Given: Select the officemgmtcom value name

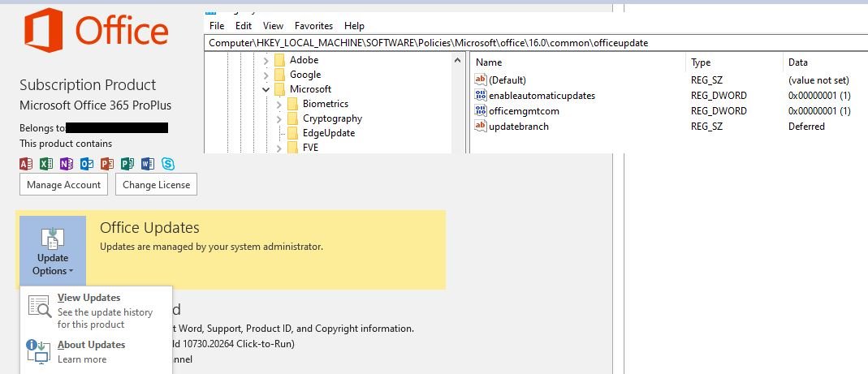Looking at the screenshot, I should point(524,110).
